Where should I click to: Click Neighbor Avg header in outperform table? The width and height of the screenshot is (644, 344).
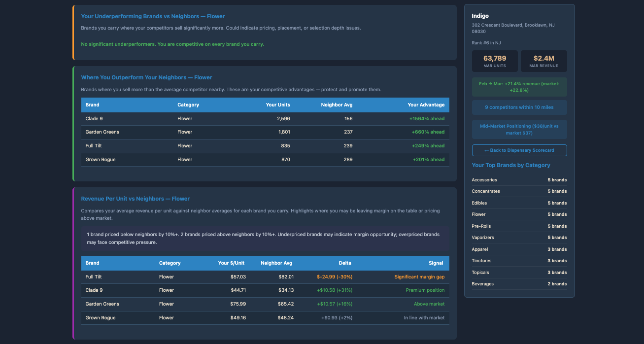[337, 105]
